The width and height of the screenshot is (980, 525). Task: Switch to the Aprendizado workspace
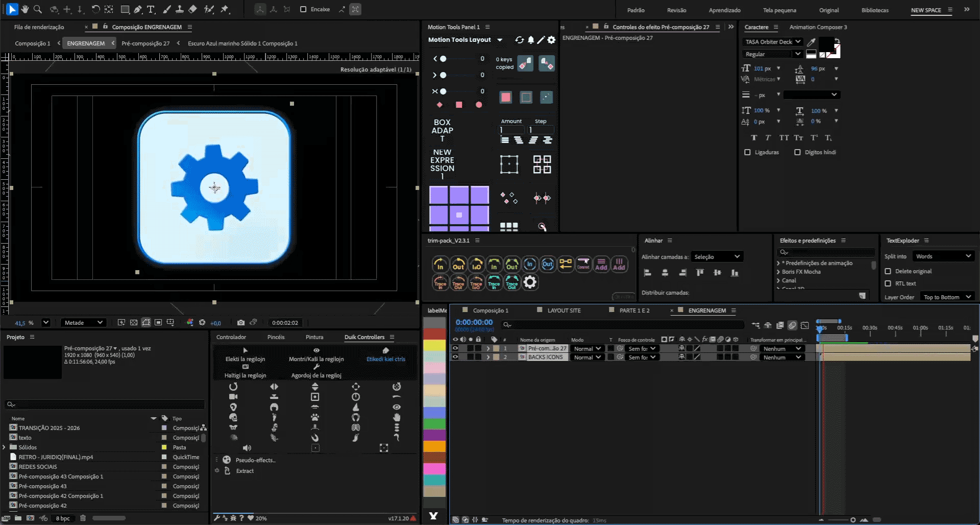point(724,10)
